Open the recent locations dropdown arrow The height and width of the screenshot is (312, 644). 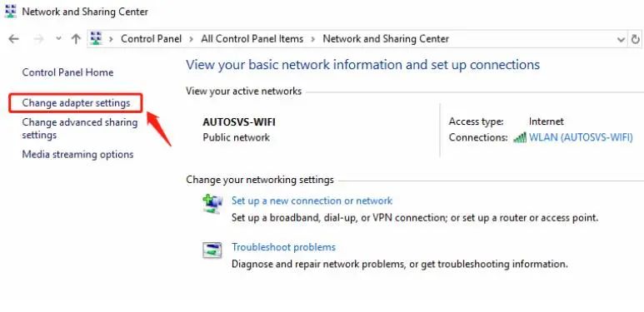(x=58, y=39)
